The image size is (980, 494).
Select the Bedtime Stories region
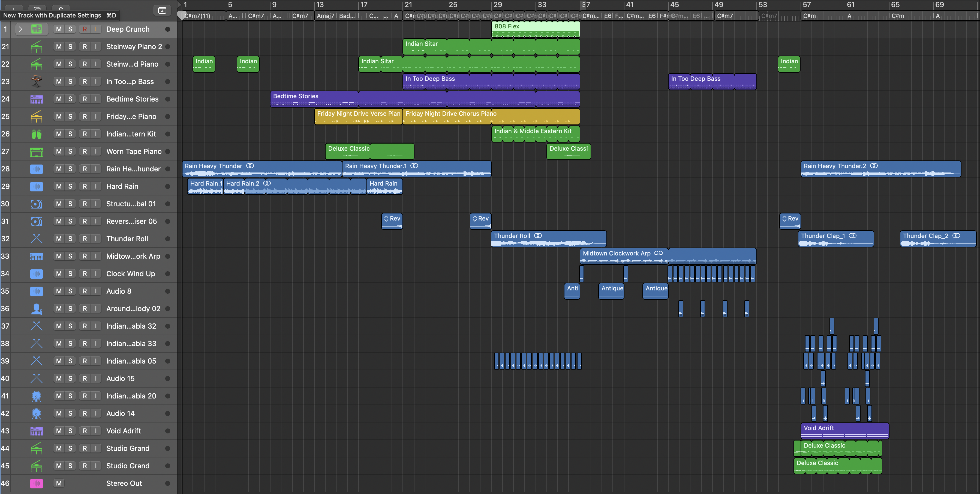[x=425, y=99]
